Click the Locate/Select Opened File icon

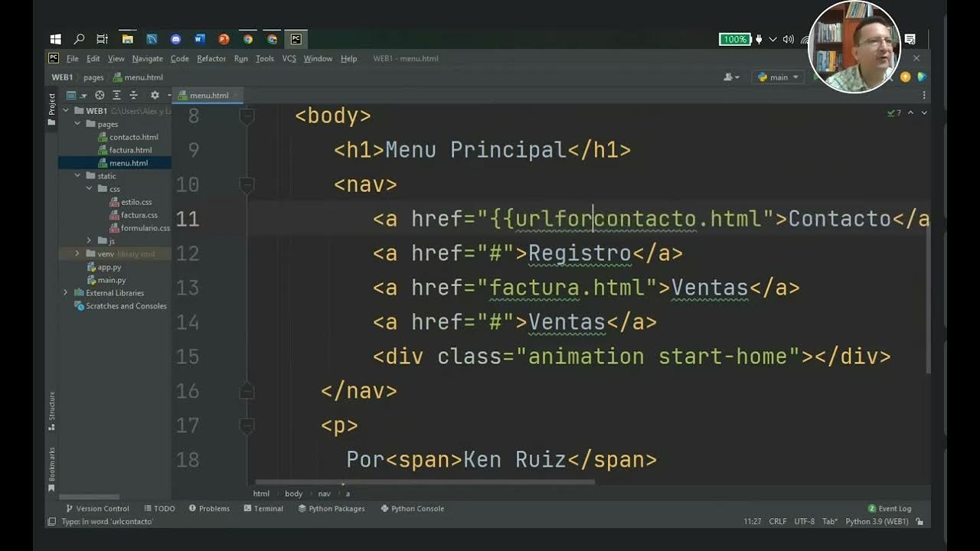tap(100, 96)
